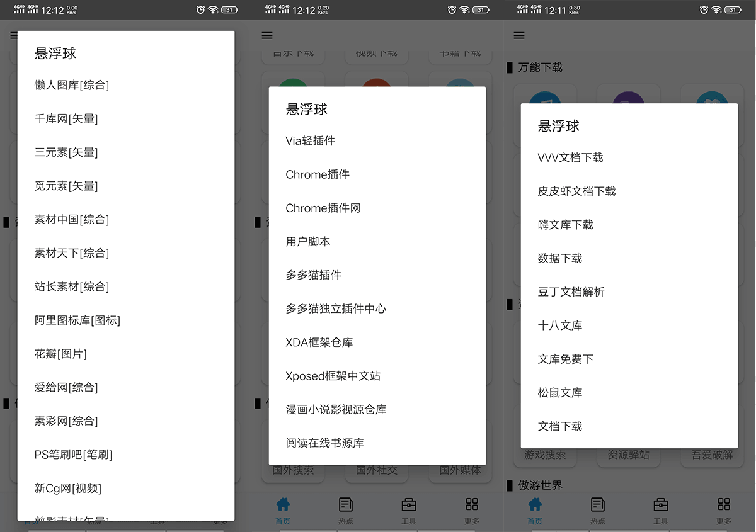Viewport: 756px width, 532px height.
Task: Tap 更多 grid icon in middle screen
Action: point(472,504)
